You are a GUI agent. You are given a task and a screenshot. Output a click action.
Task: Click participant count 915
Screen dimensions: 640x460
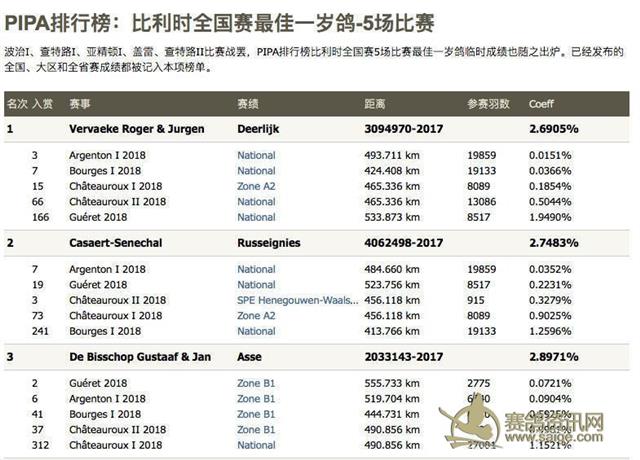tap(476, 300)
